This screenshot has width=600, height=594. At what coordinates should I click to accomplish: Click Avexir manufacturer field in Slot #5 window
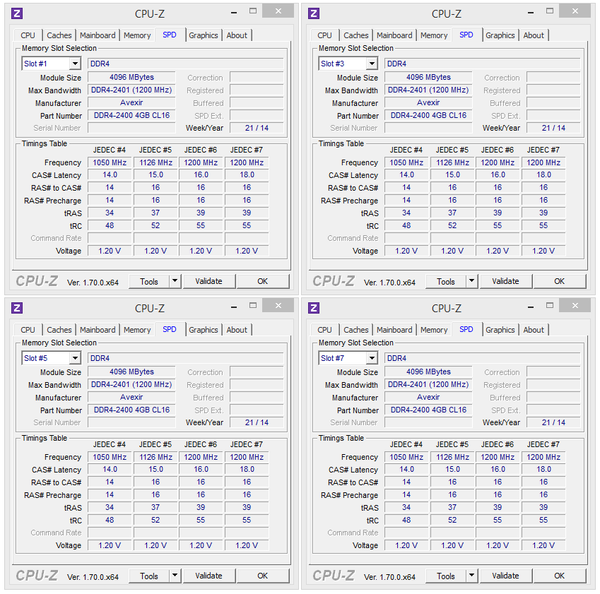click(x=132, y=397)
